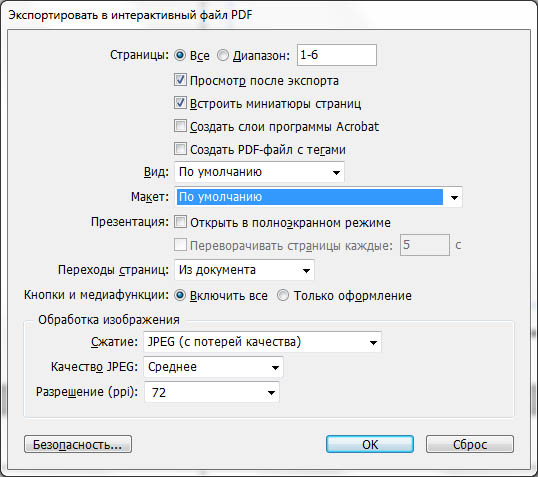Select the Диапазон radio button
538x477 pixels.
pyautogui.click(x=223, y=55)
